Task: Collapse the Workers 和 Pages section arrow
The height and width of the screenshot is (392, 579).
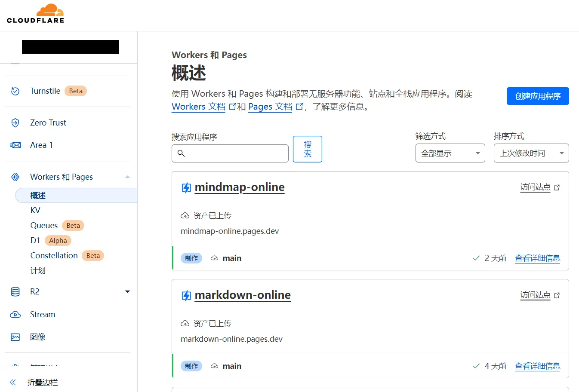Action: [x=127, y=177]
